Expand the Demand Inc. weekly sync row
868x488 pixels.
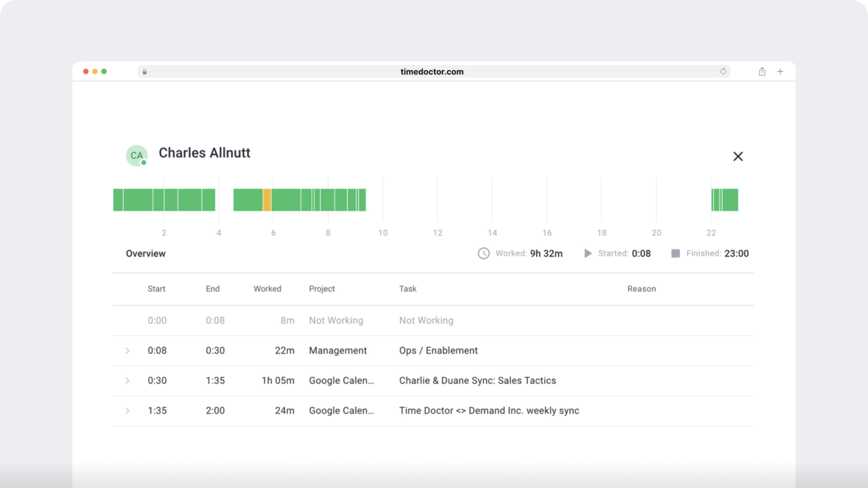[x=127, y=411]
